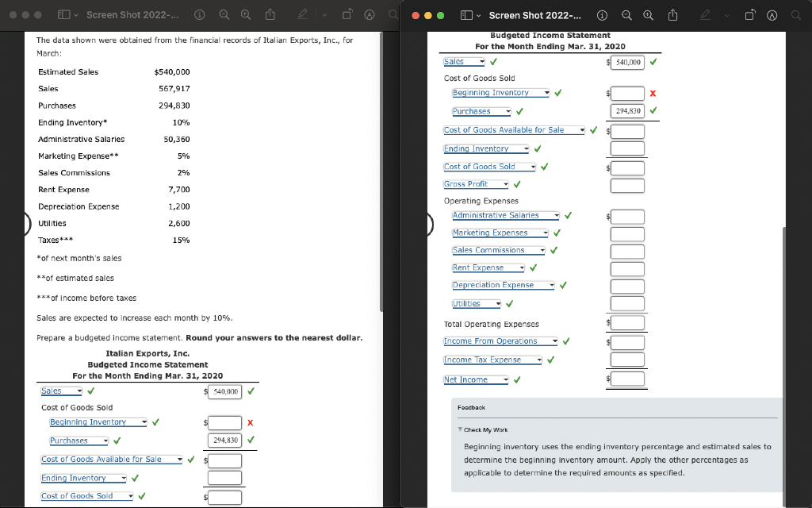Click Beginning Inventory amount field in right window
The height and width of the screenshot is (508, 812).
[627, 94]
